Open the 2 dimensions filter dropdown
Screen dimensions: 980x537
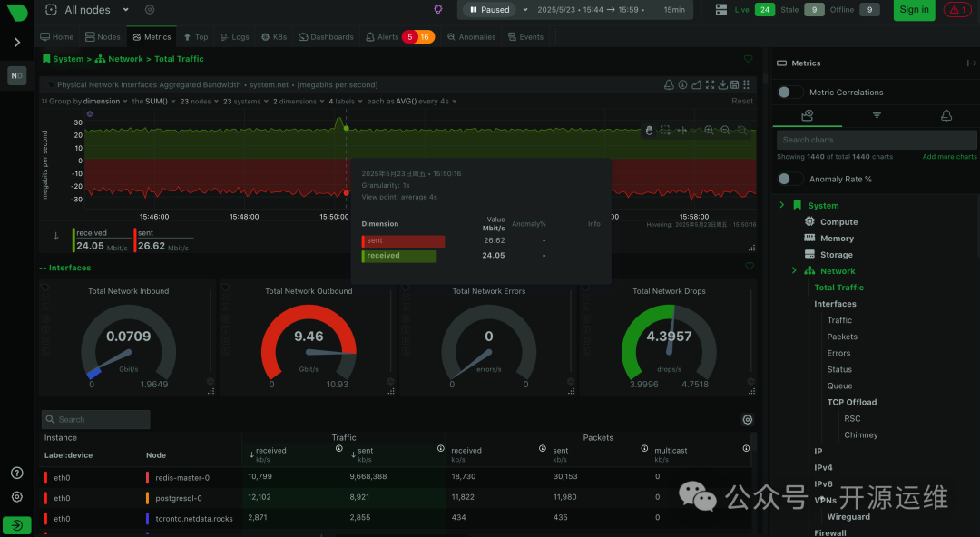(x=299, y=102)
